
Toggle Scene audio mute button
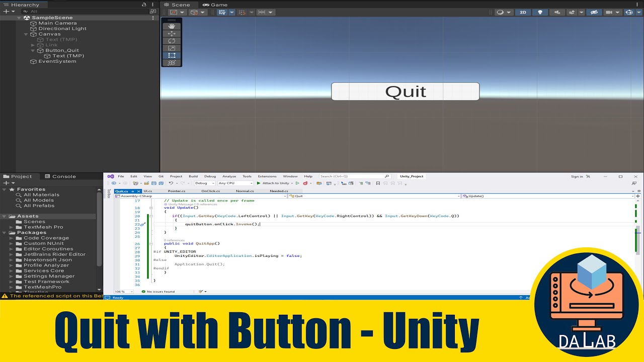(557, 12)
